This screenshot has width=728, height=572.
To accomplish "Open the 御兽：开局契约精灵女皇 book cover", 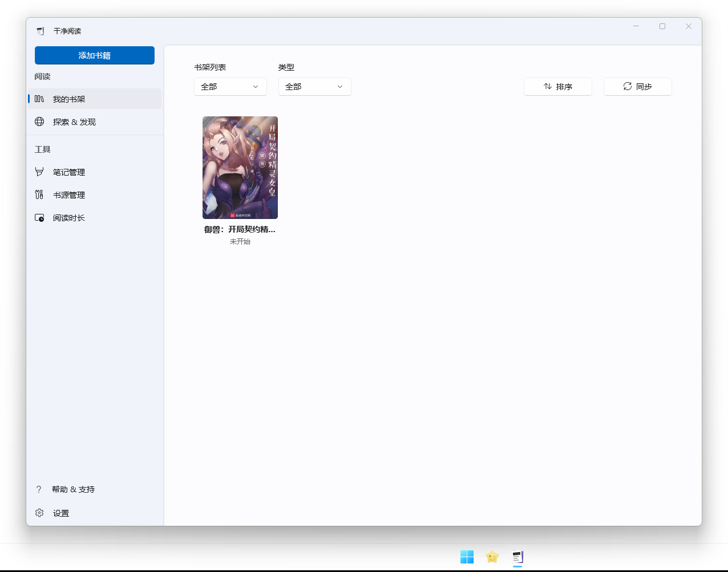I will pyautogui.click(x=240, y=167).
